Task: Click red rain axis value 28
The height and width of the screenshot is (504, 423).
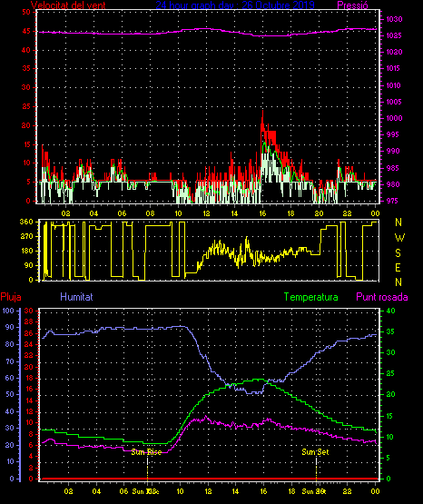Action: click(29, 321)
